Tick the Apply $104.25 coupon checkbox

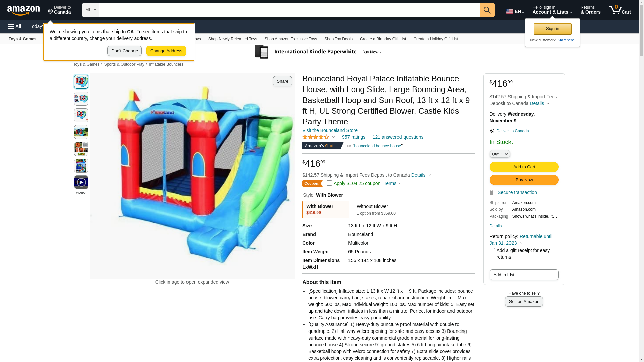tap(329, 183)
